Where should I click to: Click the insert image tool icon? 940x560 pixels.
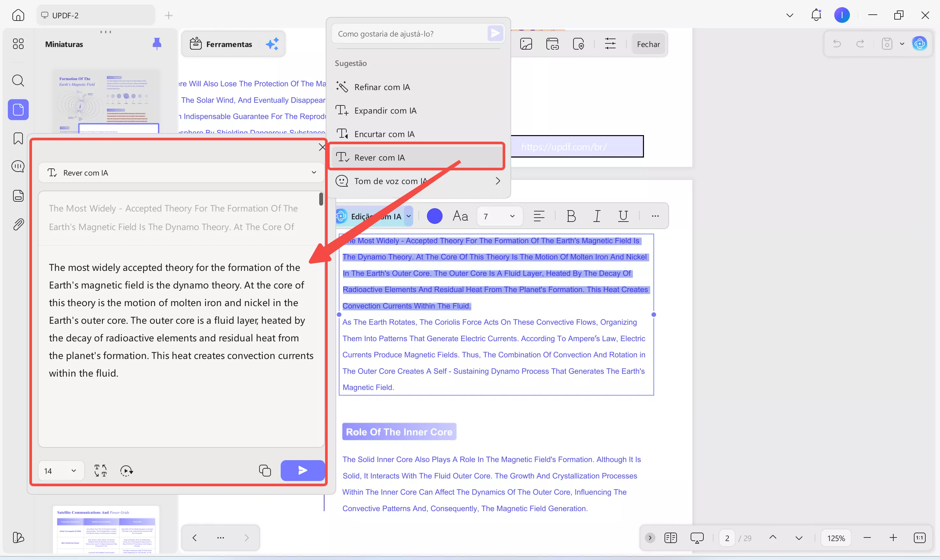coord(526,44)
